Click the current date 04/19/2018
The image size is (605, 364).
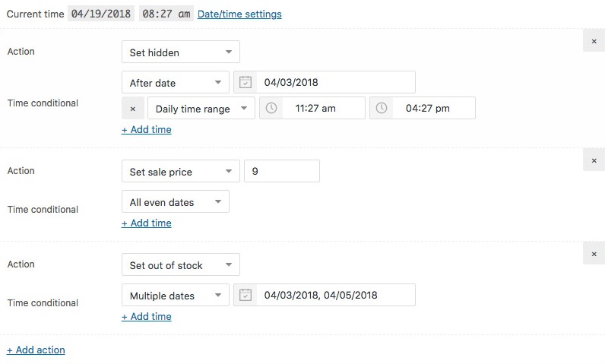[101, 14]
